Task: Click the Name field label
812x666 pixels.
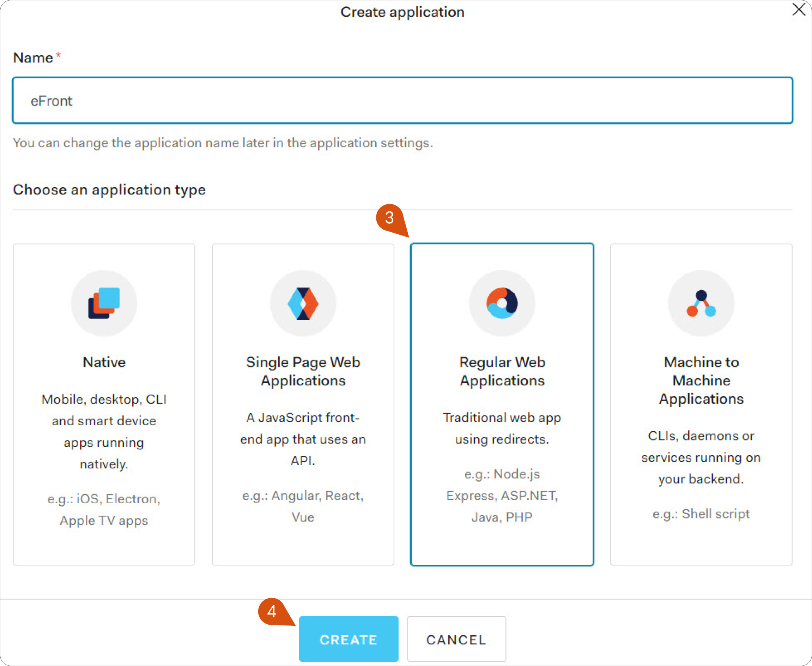Action: coord(33,58)
